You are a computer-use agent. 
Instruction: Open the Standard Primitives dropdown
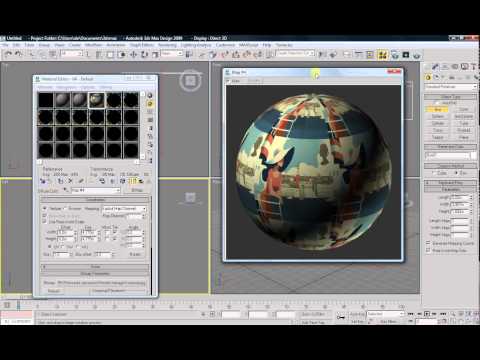tap(451, 87)
